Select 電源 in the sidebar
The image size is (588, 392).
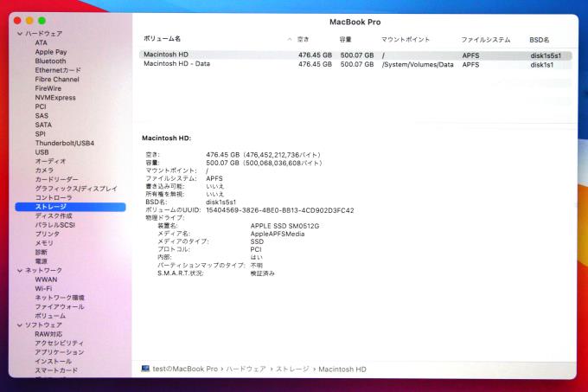pos(42,261)
